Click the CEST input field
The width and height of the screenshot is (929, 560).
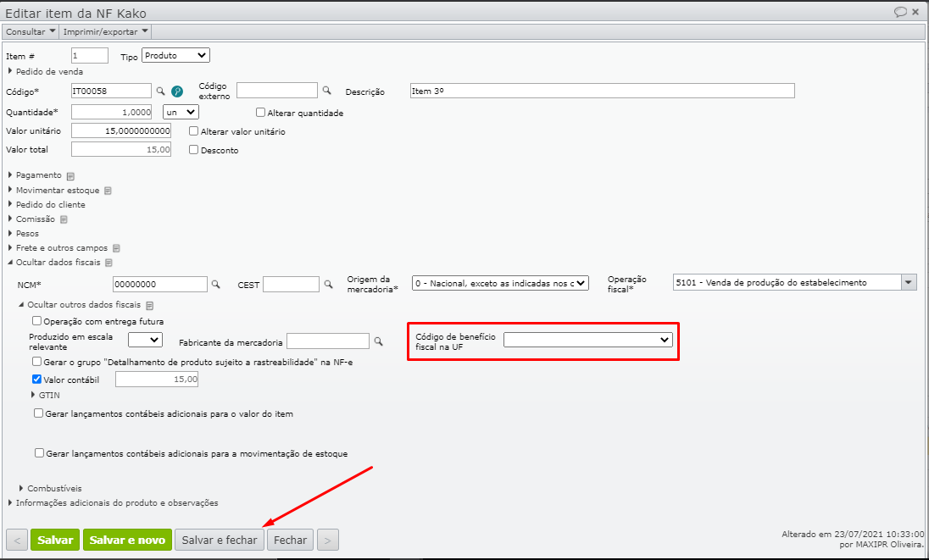tap(291, 284)
